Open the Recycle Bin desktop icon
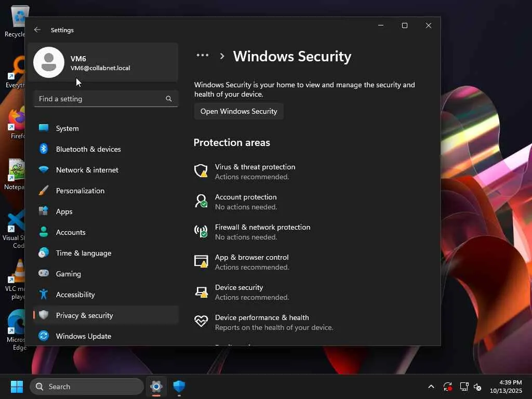Screen dimensions: 532x399 click(15, 21)
